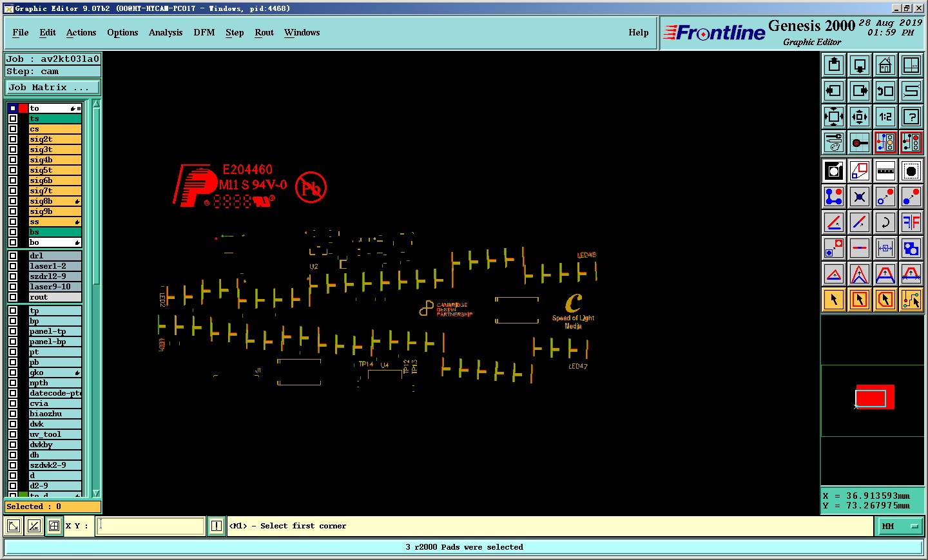Select the laser1-2 layer row
Image resolution: width=928 pixels, height=560 pixels.
pyautogui.click(x=55, y=266)
